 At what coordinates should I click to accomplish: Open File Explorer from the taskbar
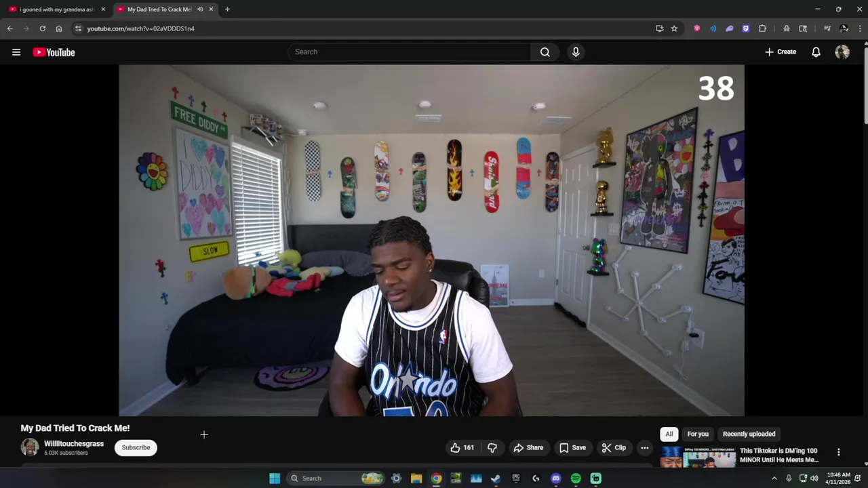pos(416,479)
